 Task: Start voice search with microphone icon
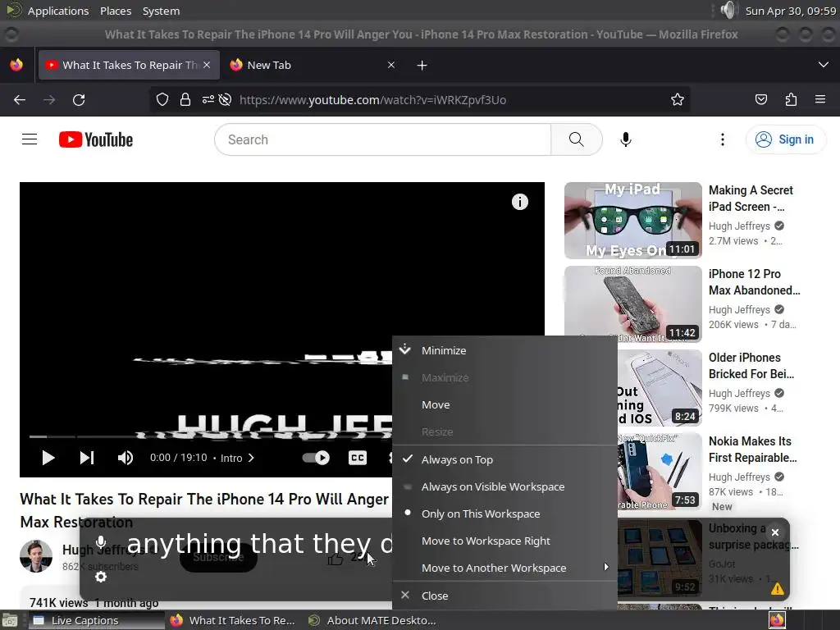tap(626, 139)
